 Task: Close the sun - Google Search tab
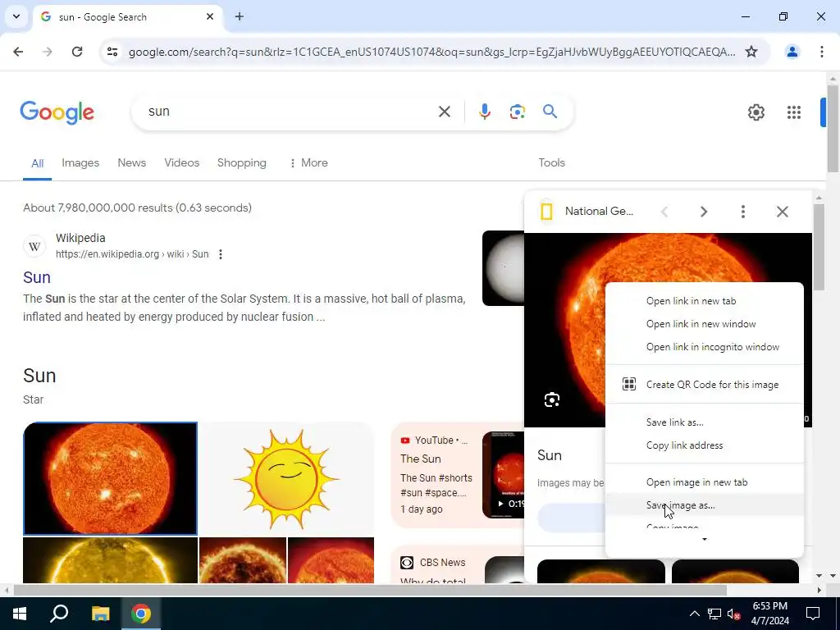click(210, 16)
